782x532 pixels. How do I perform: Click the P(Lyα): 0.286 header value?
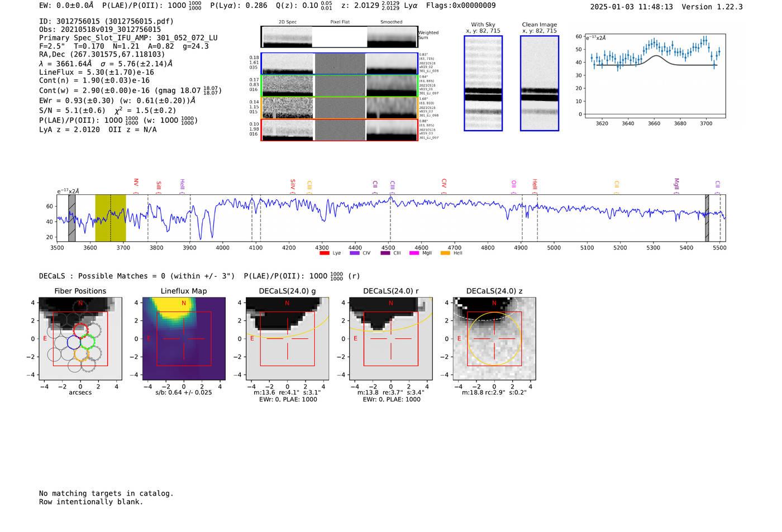(239, 6)
